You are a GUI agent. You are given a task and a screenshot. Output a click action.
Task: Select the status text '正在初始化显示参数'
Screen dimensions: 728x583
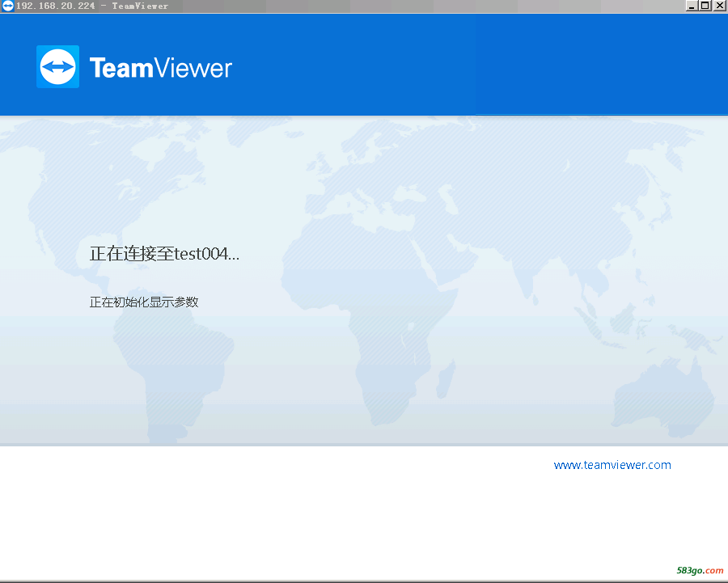point(144,302)
